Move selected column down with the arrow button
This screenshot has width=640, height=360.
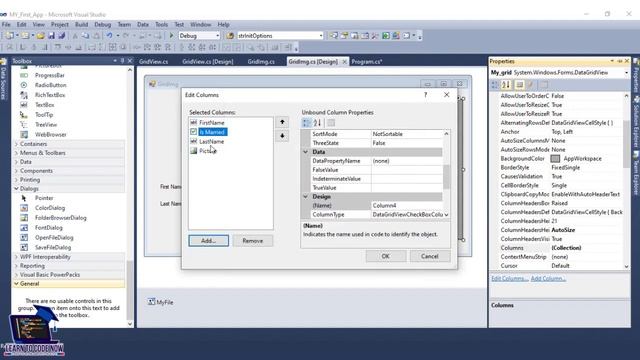(282, 136)
